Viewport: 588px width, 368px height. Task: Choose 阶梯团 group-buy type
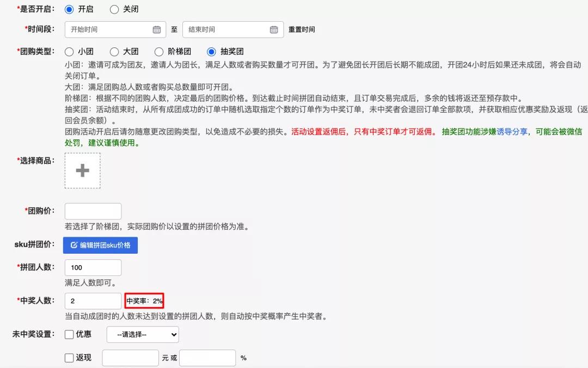[159, 52]
